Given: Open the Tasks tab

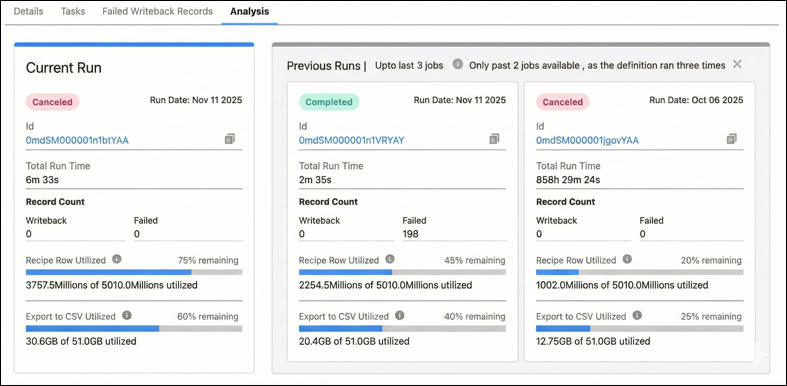Looking at the screenshot, I should (x=73, y=11).
